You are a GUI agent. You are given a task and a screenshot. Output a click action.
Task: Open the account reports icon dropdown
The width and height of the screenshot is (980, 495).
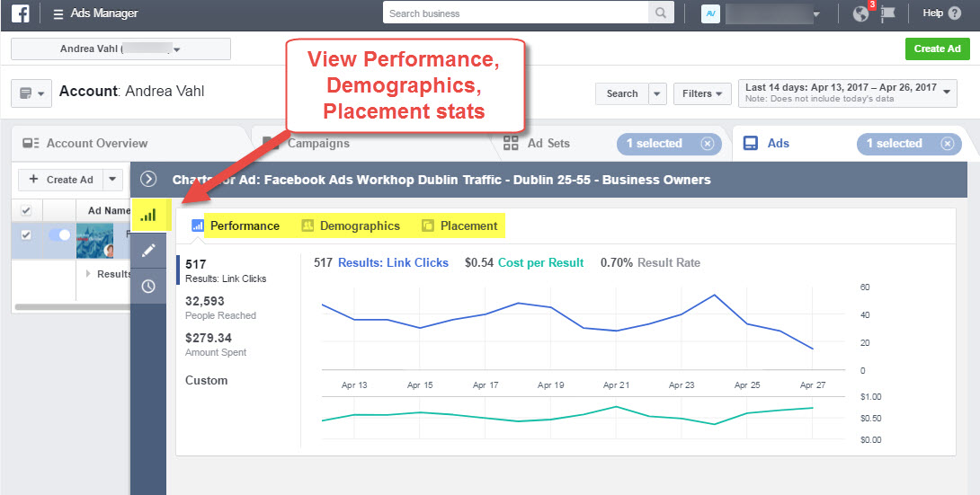coord(31,93)
